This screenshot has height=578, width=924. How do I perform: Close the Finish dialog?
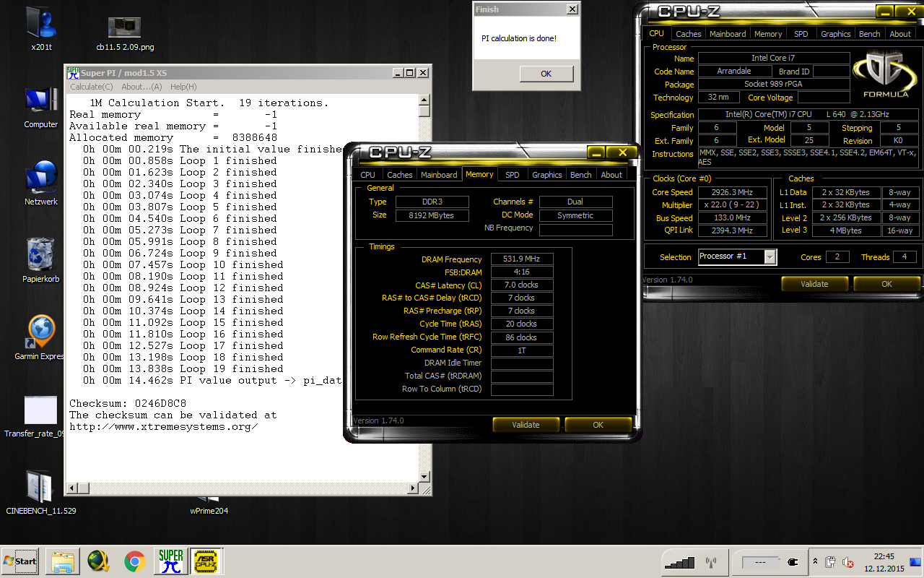tap(572, 9)
